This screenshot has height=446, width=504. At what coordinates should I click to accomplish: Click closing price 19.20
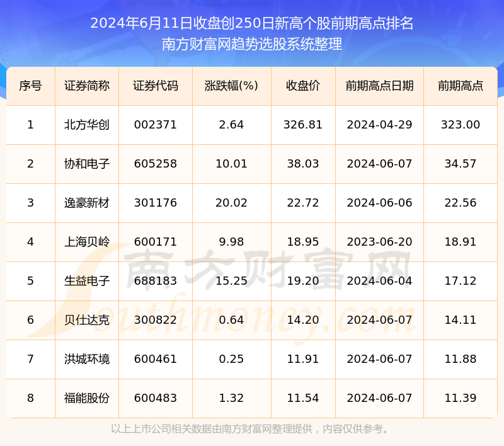[x=303, y=281]
